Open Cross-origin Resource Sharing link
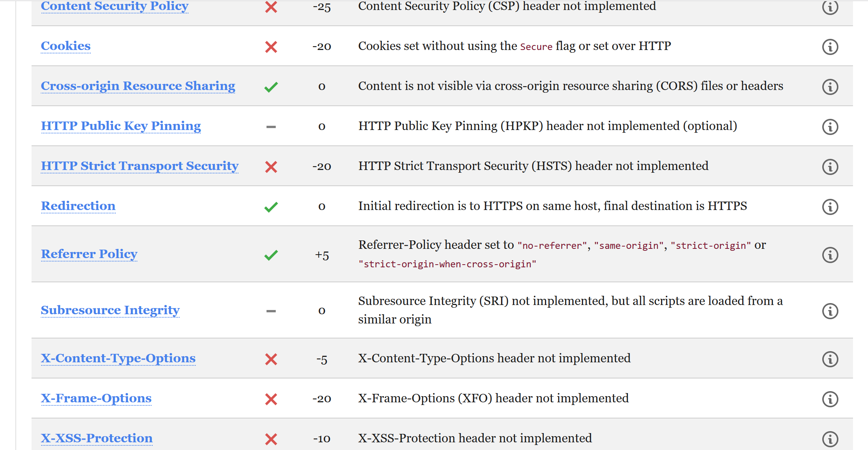The width and height of the screenshot is (868, 450). coord(138,86)
